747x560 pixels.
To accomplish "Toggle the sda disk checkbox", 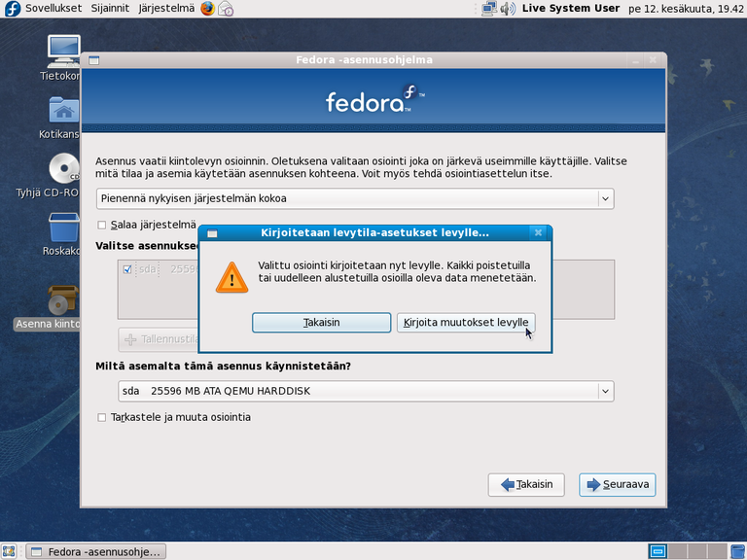I will tap(128, 269).
